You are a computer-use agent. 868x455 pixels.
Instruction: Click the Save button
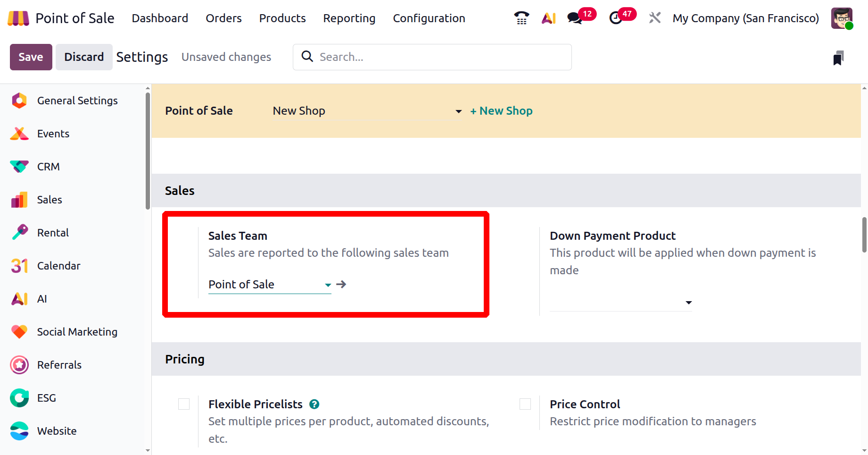[x=31, y=57]
